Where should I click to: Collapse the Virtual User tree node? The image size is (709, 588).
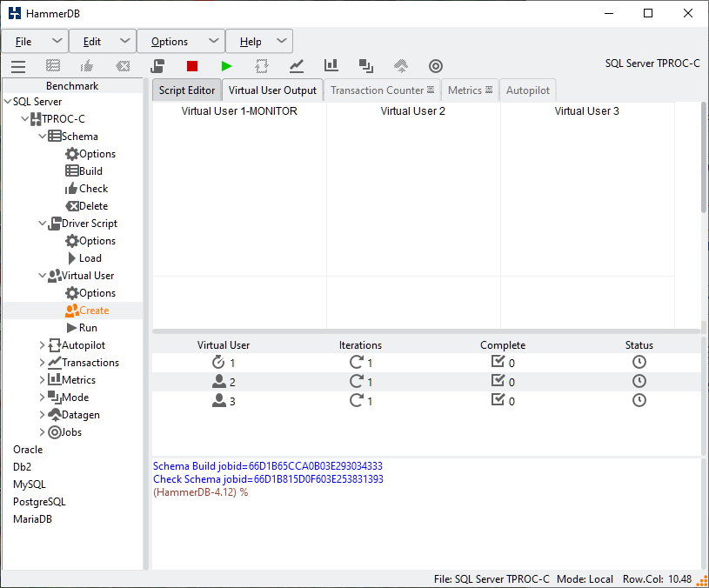(x=42, y=276)
